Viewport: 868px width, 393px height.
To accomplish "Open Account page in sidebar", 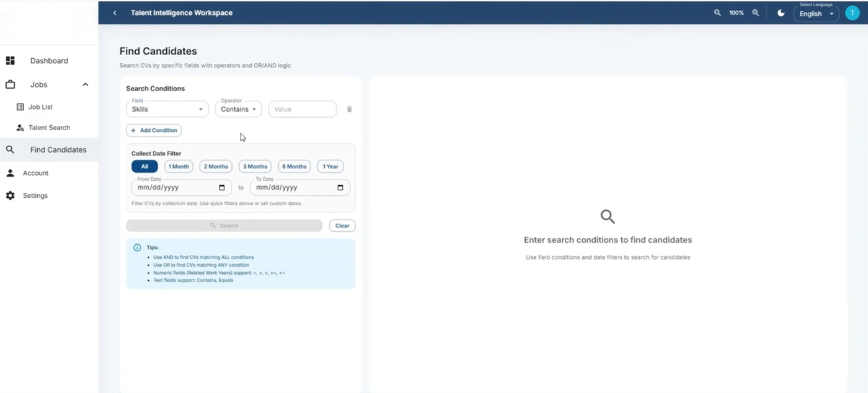I will (35, 173).
